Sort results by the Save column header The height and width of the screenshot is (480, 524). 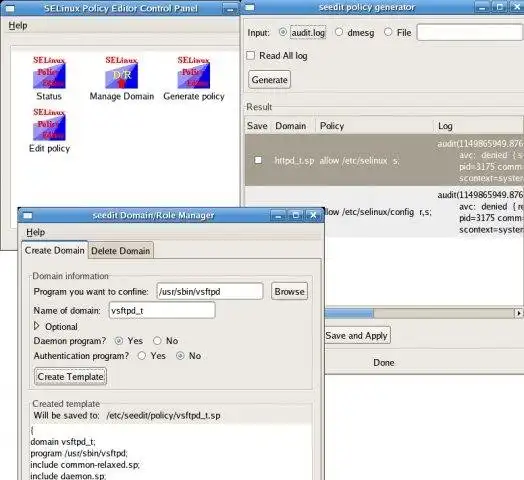[257, 126]
